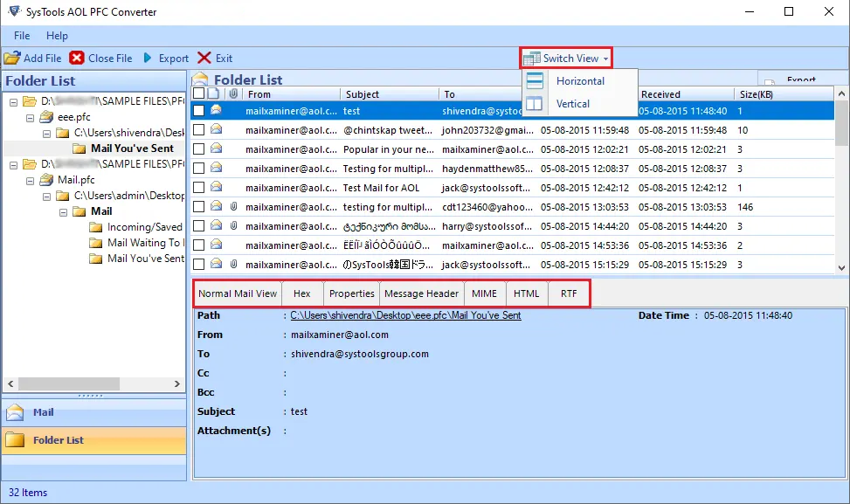Collapse the second D:\ SAMPLE FILES node
Screen dimensions: 850x504
[x=14, y=165]
